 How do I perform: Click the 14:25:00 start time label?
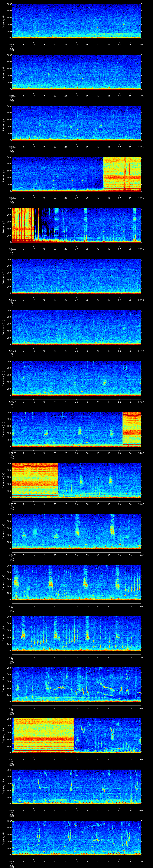12,606
